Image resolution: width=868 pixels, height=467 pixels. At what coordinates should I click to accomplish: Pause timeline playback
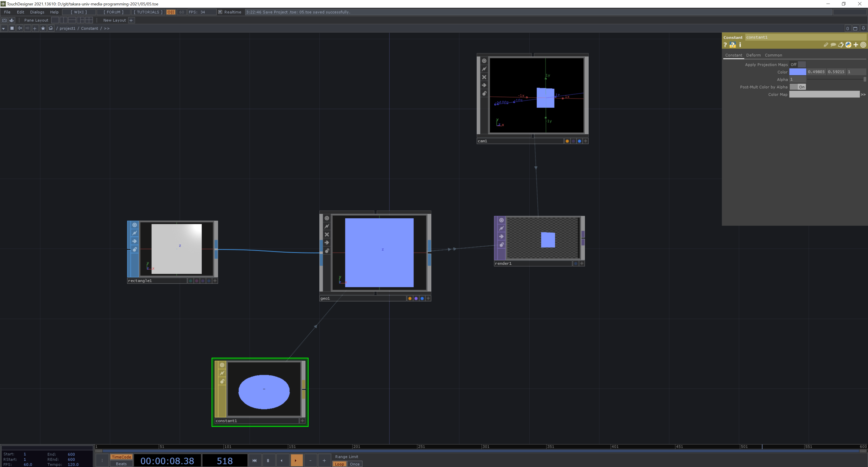pyautogui.click(x=268, y=460)
